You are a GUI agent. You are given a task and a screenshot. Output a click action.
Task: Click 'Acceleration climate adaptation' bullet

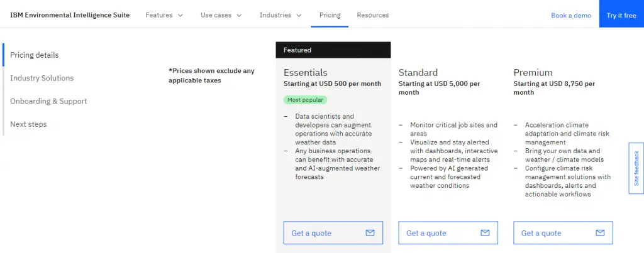coord(567,134)
